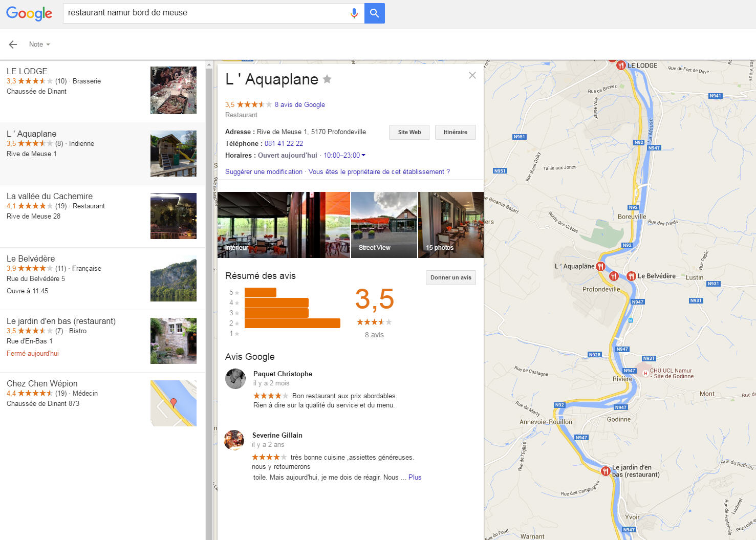Expand review with Plus link
Screen dimensions: 756x540
point(415,477)
